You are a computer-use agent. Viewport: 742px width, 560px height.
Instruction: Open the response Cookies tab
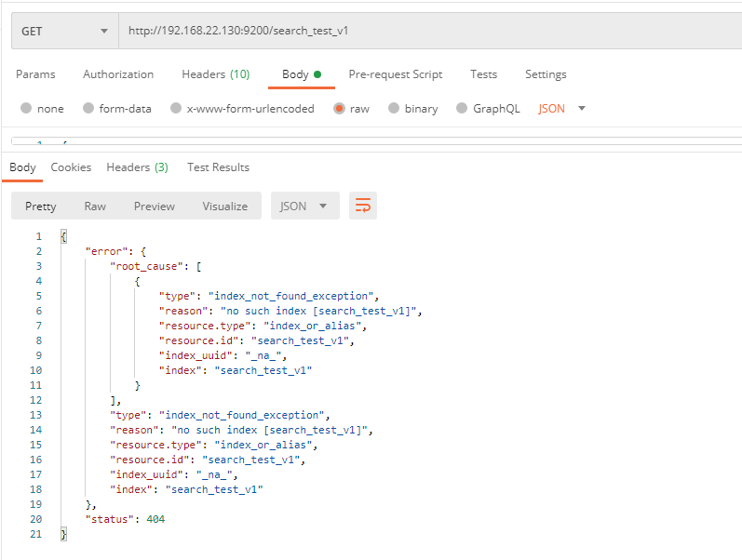tap(71, 167)
